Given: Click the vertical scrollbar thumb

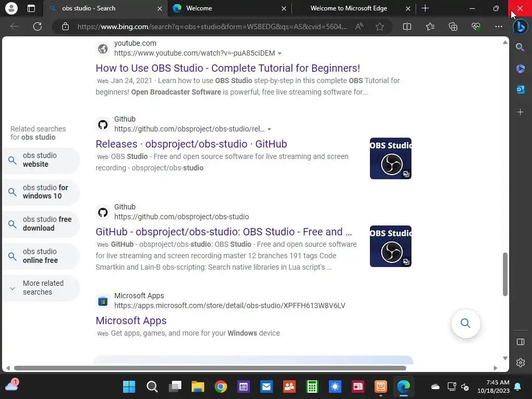Looking at the screenshot, I should pos(505,274).
